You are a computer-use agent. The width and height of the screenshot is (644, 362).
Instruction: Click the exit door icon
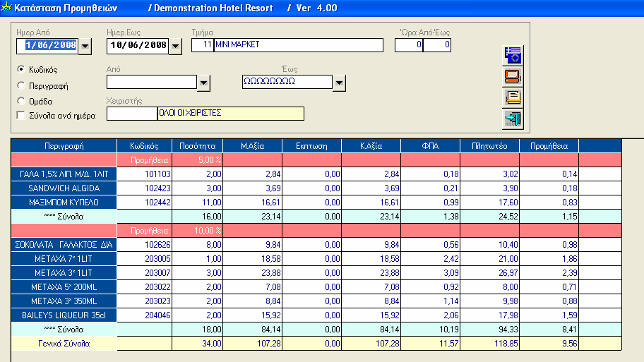pyautogui.click(x=513, y=119)
